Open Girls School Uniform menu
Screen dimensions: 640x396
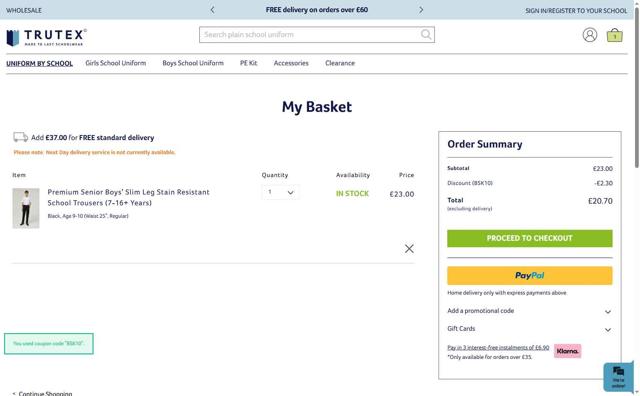click(116, 63)
